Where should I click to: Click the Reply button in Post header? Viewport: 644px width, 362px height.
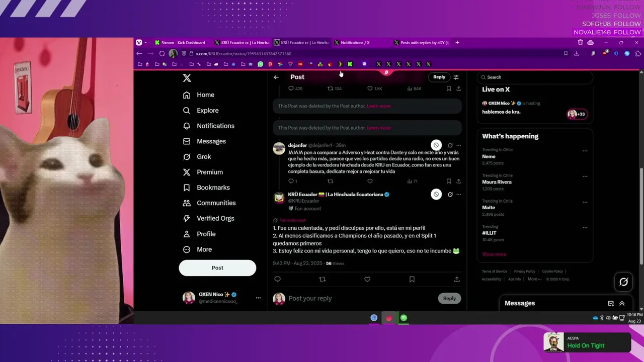[x=439, y=77]
